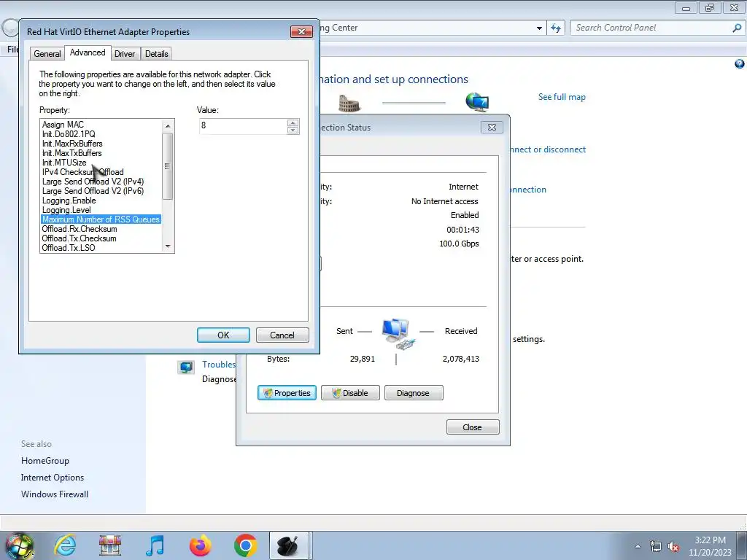Open the Details tab
This screenshot has height=560, width=747.
156,54
